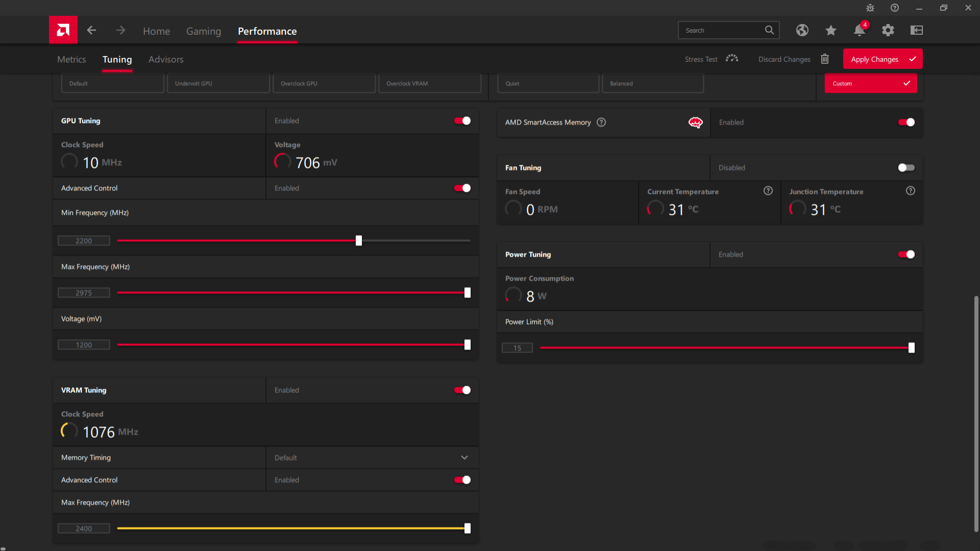Open the bug report icon
This screenshot has height=551, width=980.
(x=870, y=8)
